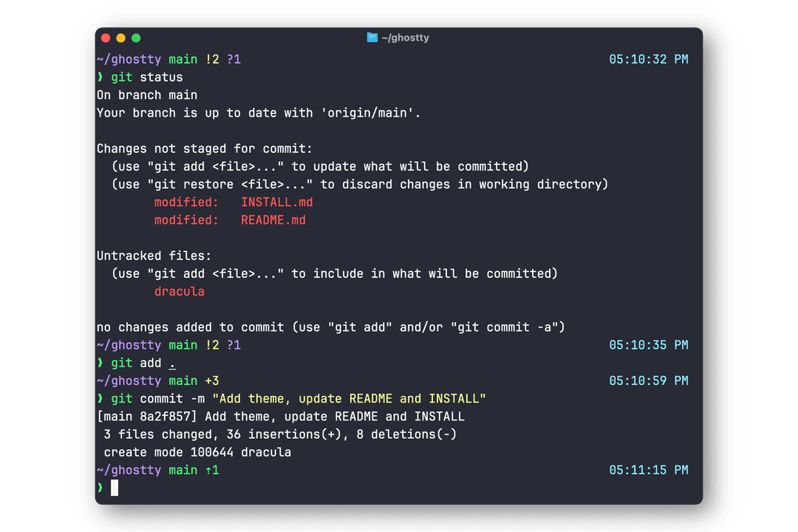The height and width of the screenshot is (532, 798).
Task: Click the ↑1 commits-ahead indicator
Action: (x=212, y=470)
